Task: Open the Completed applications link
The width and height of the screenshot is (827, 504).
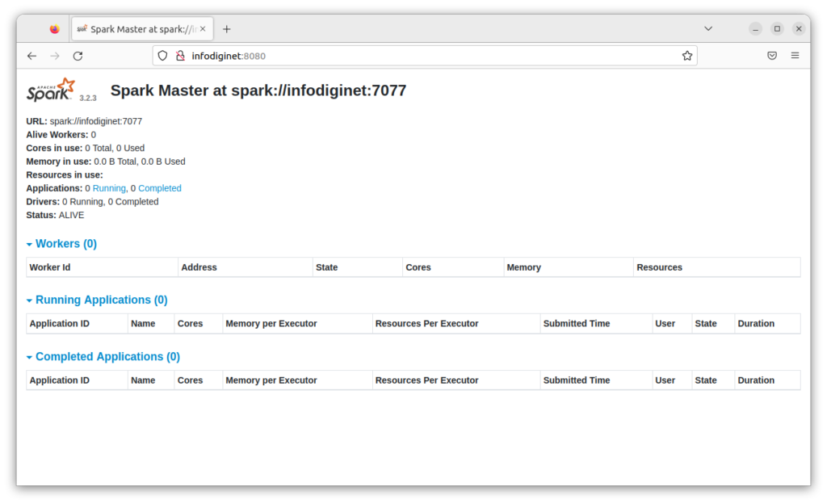Action: coord(160,188)
